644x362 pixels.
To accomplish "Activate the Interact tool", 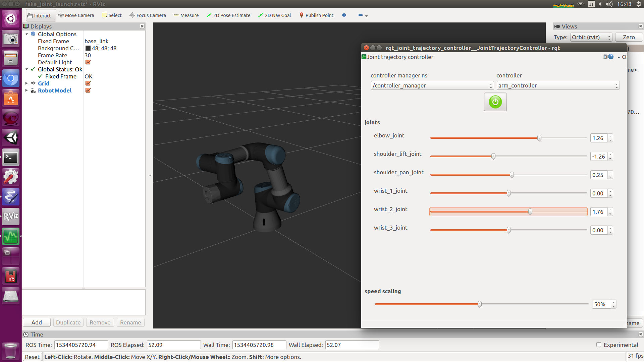I will pyautogui.click(x=40, y=15).
